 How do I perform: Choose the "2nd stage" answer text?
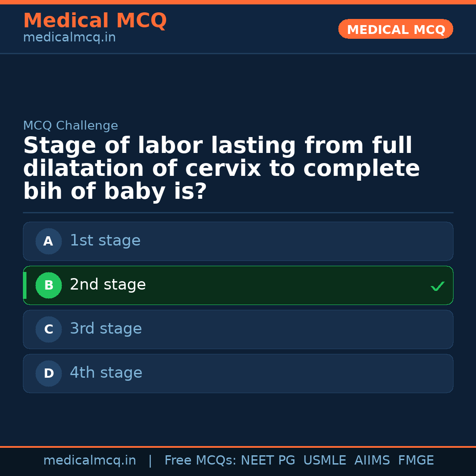pos(108,285)
